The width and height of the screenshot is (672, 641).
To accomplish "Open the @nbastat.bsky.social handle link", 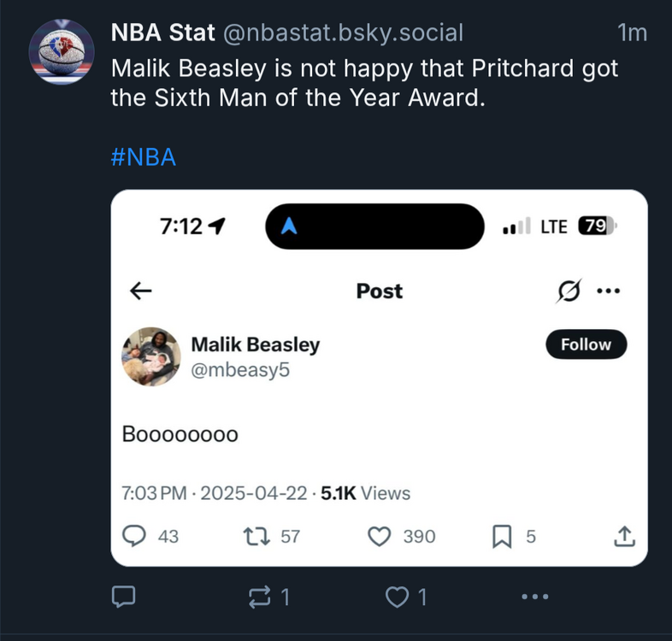I will pos(343,33).
